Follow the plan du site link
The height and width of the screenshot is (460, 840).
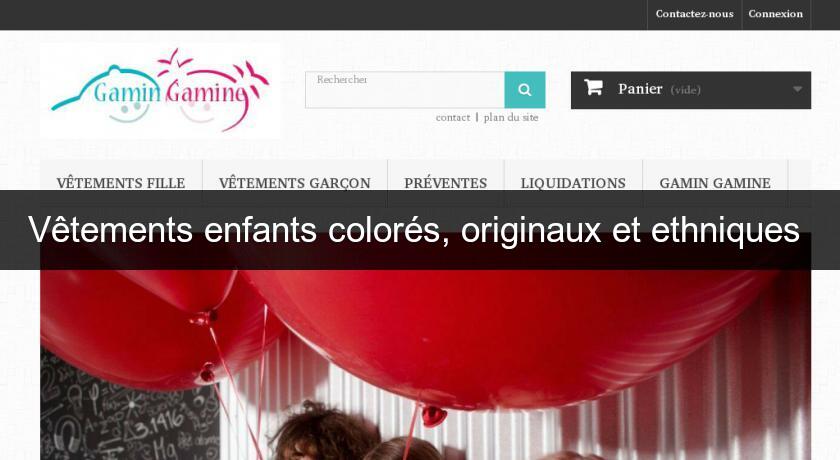[511, 117]
